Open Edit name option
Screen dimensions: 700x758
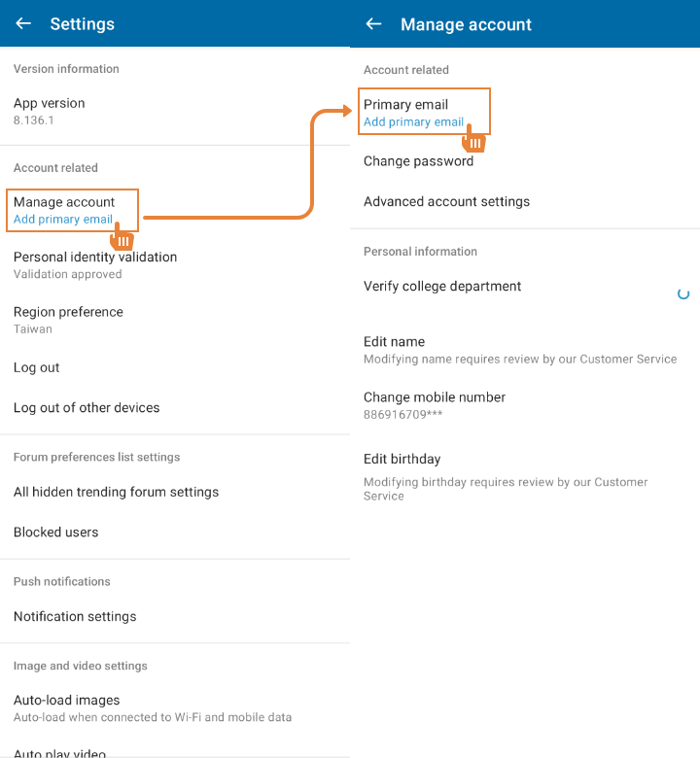(525, 350)
